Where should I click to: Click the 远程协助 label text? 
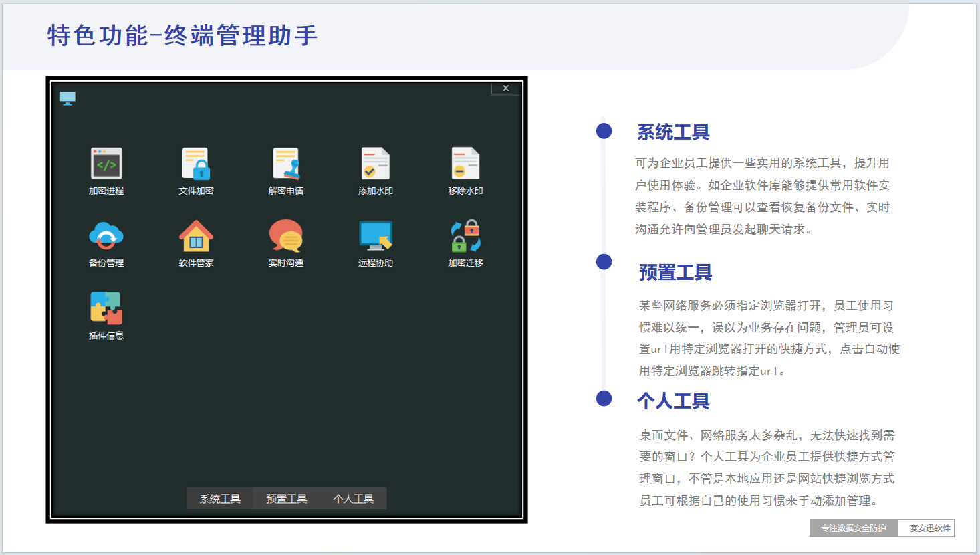[376, 263]
